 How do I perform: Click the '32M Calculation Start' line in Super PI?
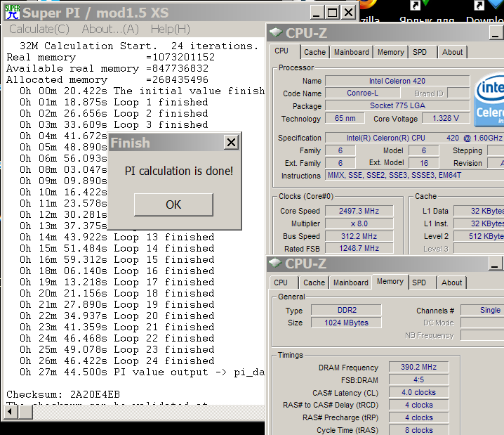(x=139, y=46)
